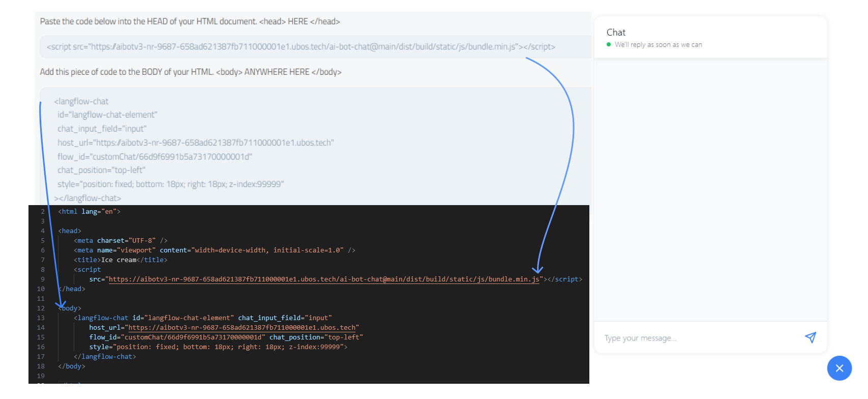The width and height of the screenshot is (868, 399).
Task: Click id="langflow-chat-element" line in snippet
Action: [107, 115]
